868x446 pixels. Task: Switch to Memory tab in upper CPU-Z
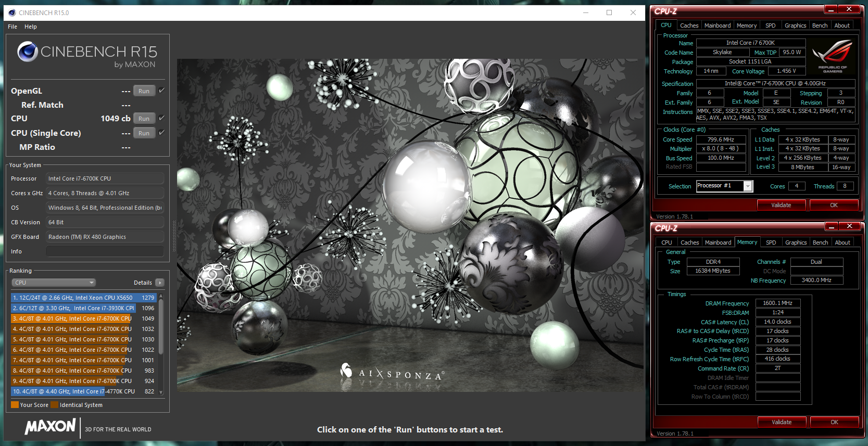click(x=747, y=26)
